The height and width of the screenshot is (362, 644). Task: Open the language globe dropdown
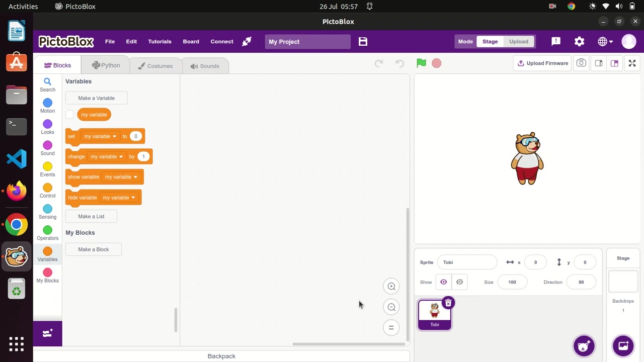tap(605, 42)
